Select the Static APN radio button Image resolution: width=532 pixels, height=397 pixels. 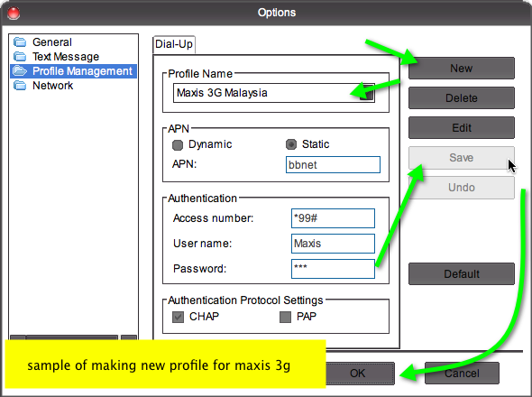[x=291, y=144]
